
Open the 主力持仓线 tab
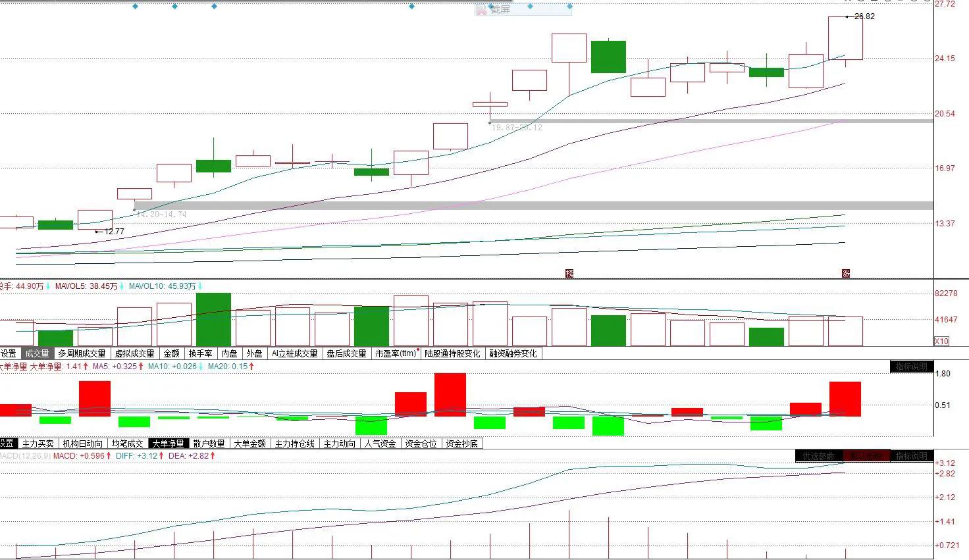pos(295,444)
